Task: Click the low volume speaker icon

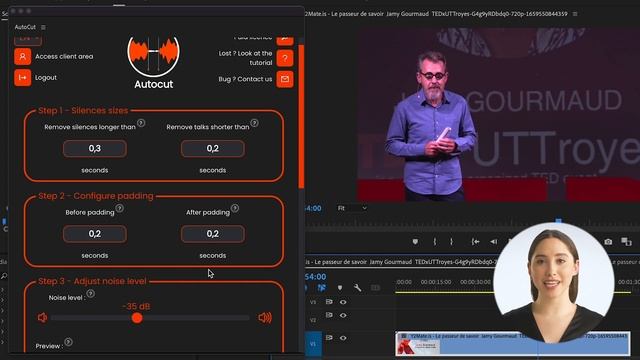Action: pyautogui.click(x=42, y=318)
